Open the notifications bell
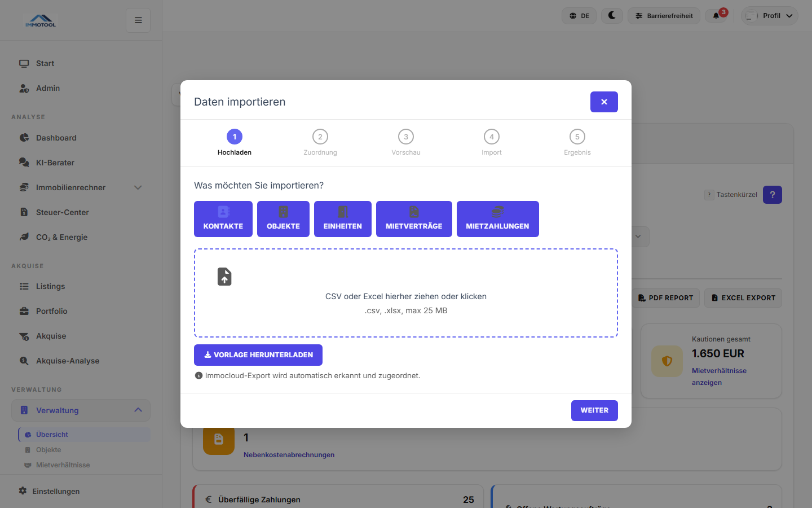The height and width of the screenshot is (508, 812). 717,16
